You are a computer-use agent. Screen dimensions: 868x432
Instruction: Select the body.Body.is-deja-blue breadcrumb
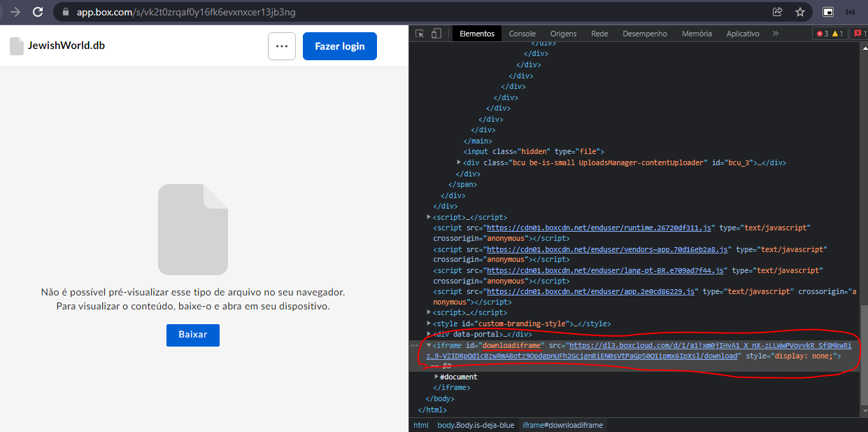click(x=476, y=425)
